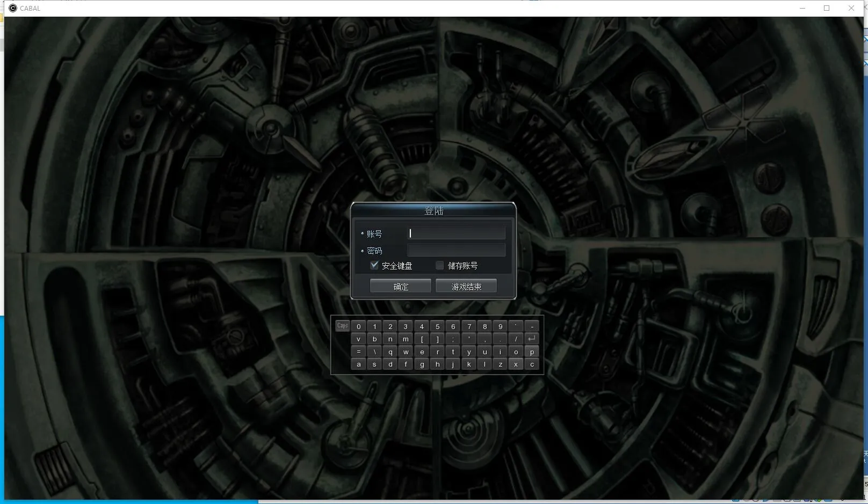Image resolution: width=868 pixels, height=504 pixels.
Task: Focus the 账号 input field
Action: (456, 233)
